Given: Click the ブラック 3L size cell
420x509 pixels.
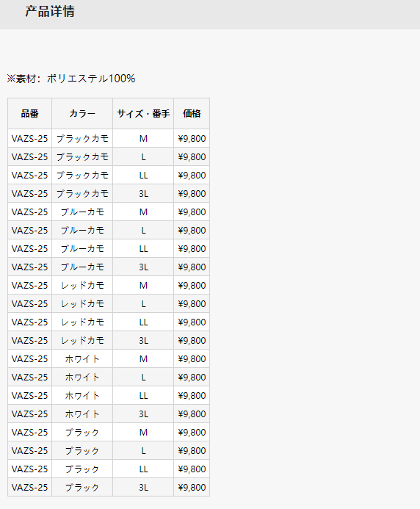Looking at the screenshot, I should [143, 487].
